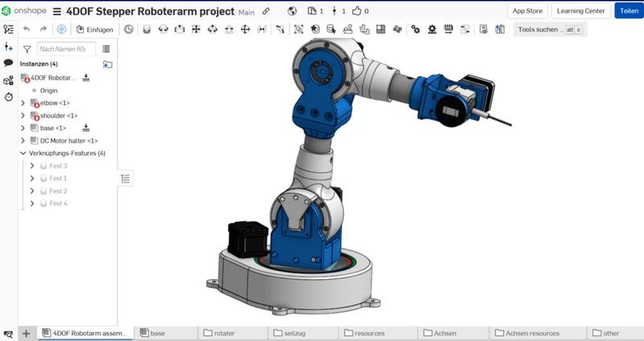
Task: Click the onshape logo
Action: pos(24,11)
